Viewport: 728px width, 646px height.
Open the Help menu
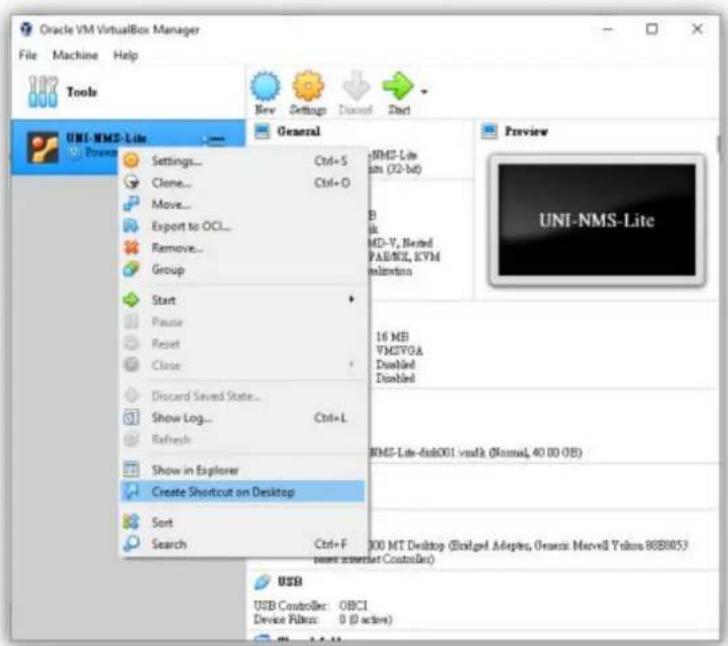126,55
